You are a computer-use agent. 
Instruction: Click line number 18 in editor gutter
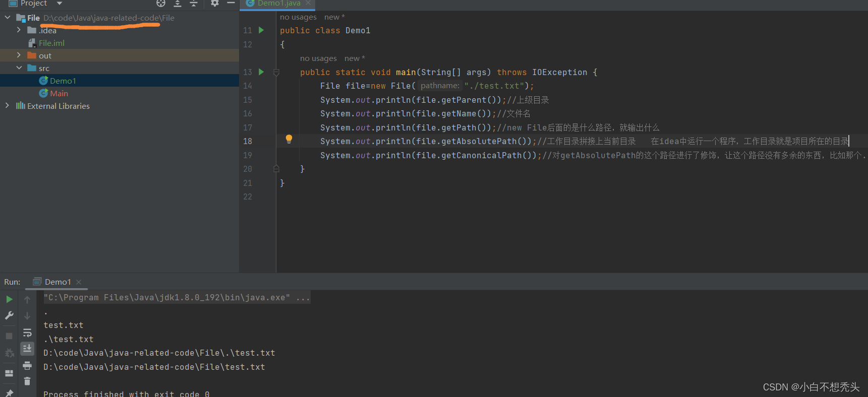click(x=248, y=142)
